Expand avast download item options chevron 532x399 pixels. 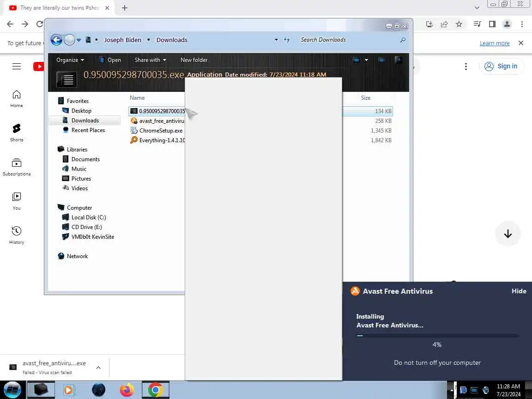tap(98, 368)
